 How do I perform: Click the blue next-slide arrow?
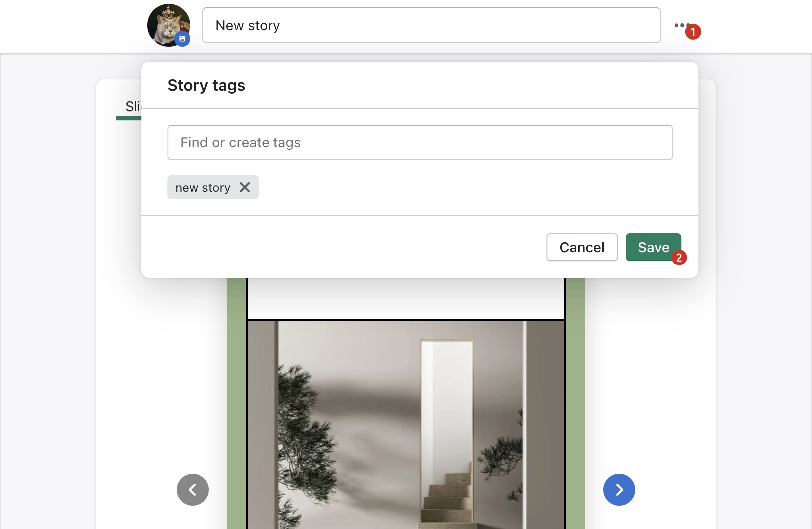coord(619,489)
